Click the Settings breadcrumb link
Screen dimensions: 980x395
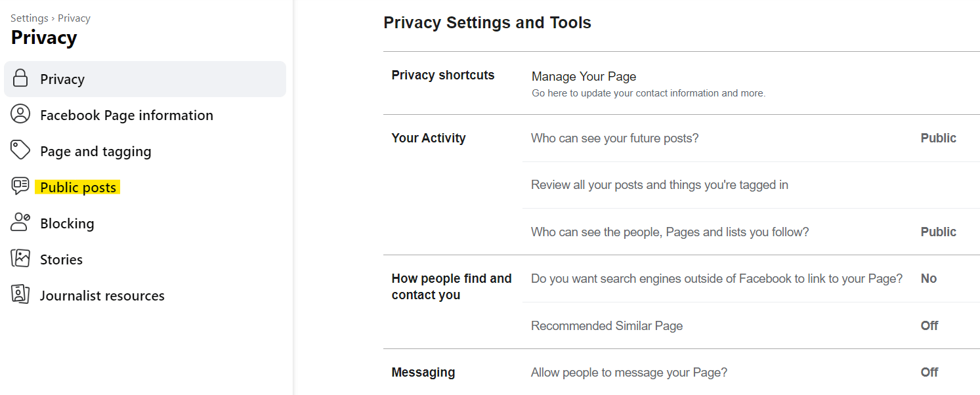click(30, 18)
